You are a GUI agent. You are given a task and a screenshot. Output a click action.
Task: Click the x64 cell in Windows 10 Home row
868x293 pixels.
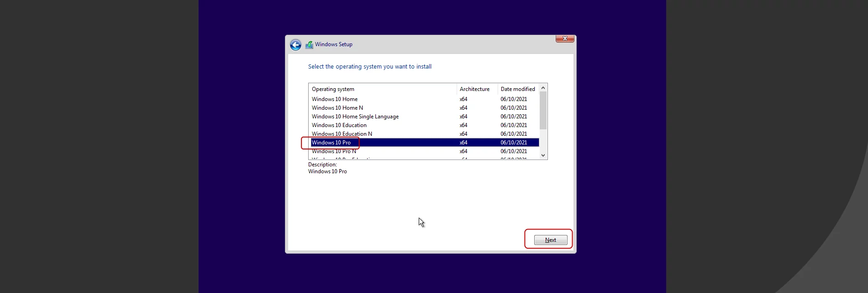point(463,99)
